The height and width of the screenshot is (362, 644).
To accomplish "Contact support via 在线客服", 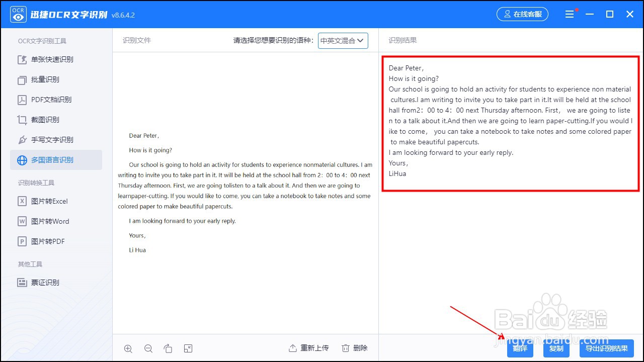I will tap(522, 14).
